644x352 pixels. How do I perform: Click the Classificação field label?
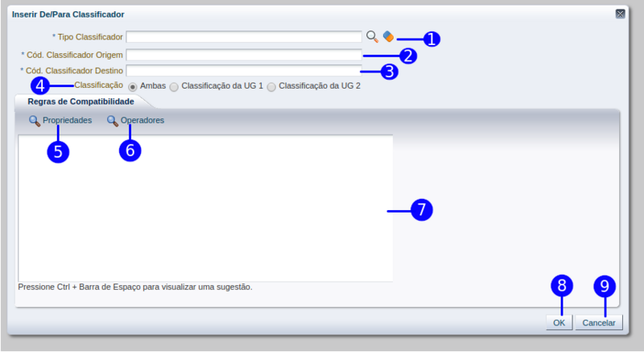(98, 85)
